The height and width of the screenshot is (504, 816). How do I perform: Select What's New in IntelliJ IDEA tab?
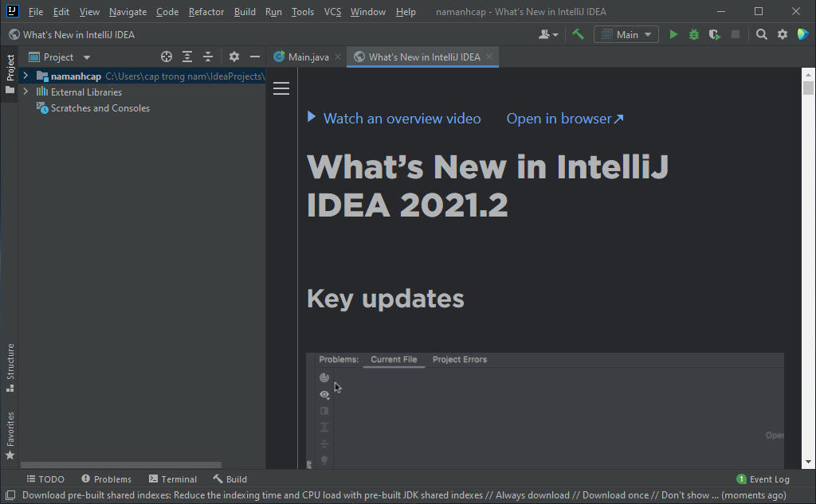pos(424,57)
